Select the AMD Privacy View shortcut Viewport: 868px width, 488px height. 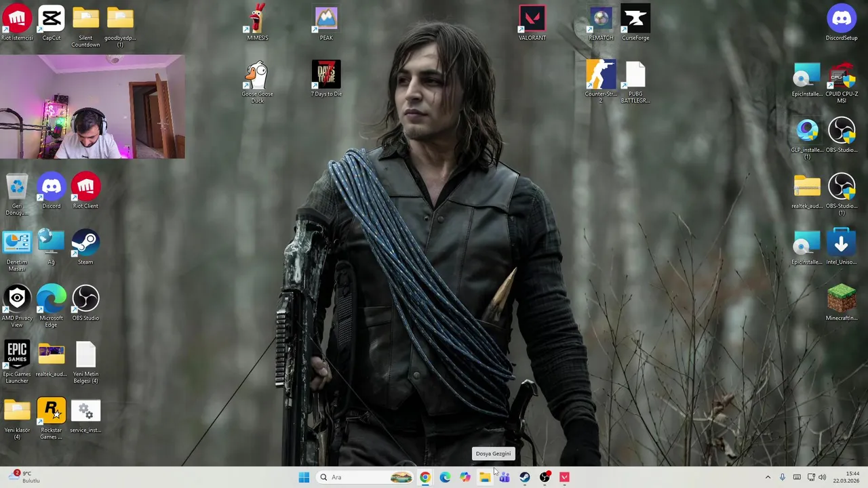click(17, 306)
